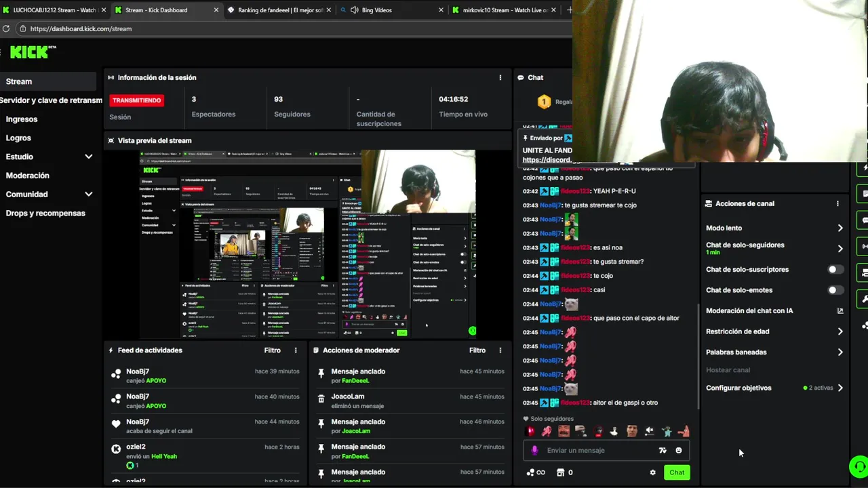The image size is (868, 488).
Task: Open the green support headset button
Action: [x=859, y=467]
